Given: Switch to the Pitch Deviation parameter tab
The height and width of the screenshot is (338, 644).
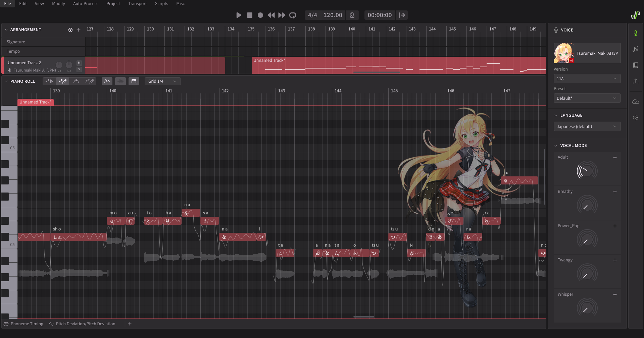Looking at the screenshot, I should pos(82,324).
